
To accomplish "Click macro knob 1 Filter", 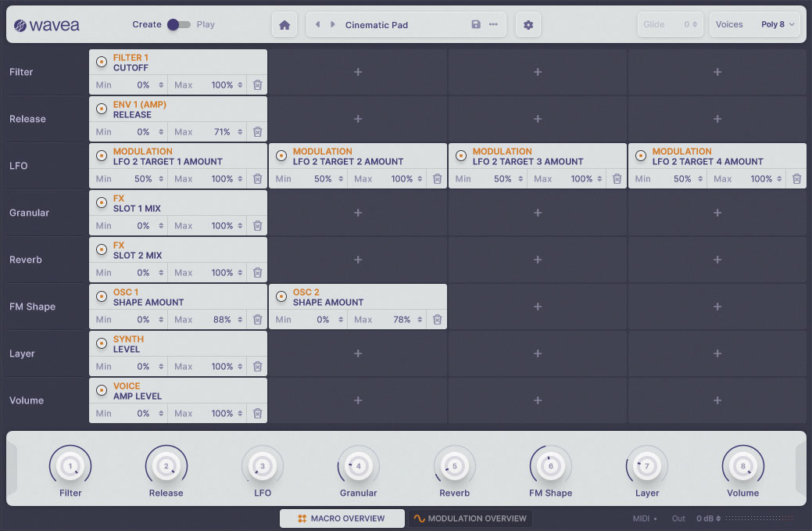I will (70, 466).
